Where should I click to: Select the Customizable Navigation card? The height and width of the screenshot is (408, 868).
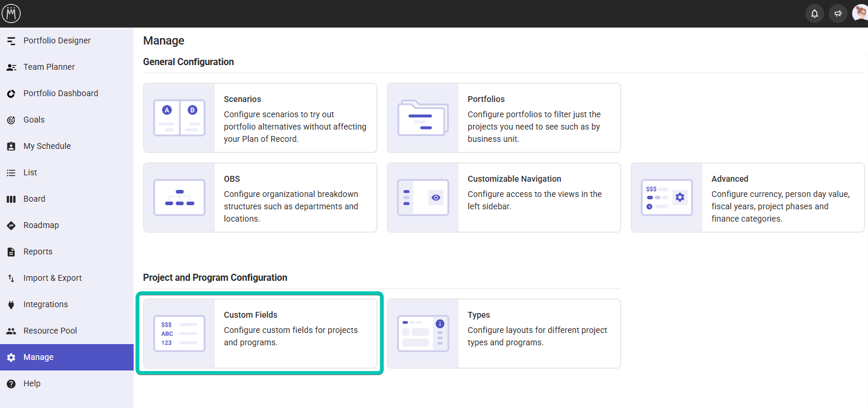[503, 198]
